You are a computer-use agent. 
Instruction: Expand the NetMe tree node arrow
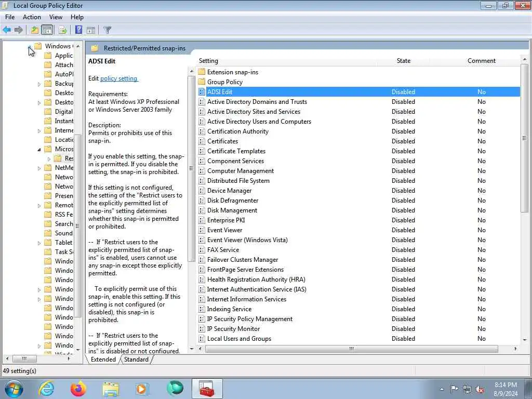(39, 168)
